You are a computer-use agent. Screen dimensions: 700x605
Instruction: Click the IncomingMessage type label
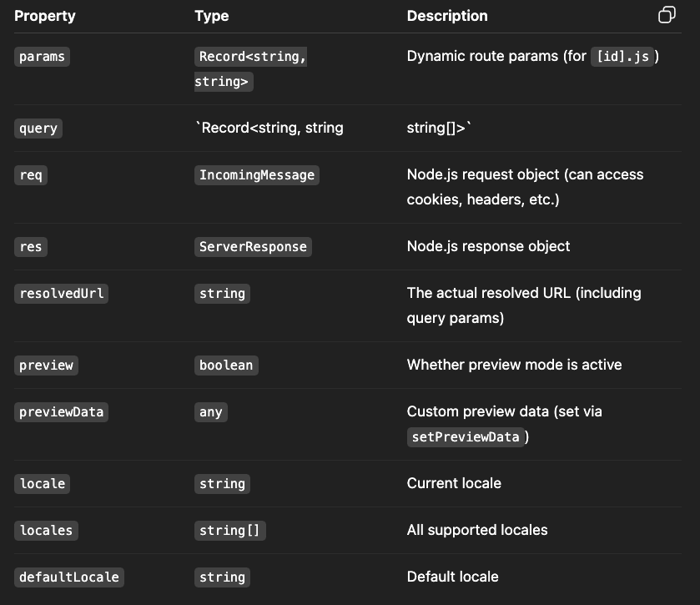pos(257,174)
